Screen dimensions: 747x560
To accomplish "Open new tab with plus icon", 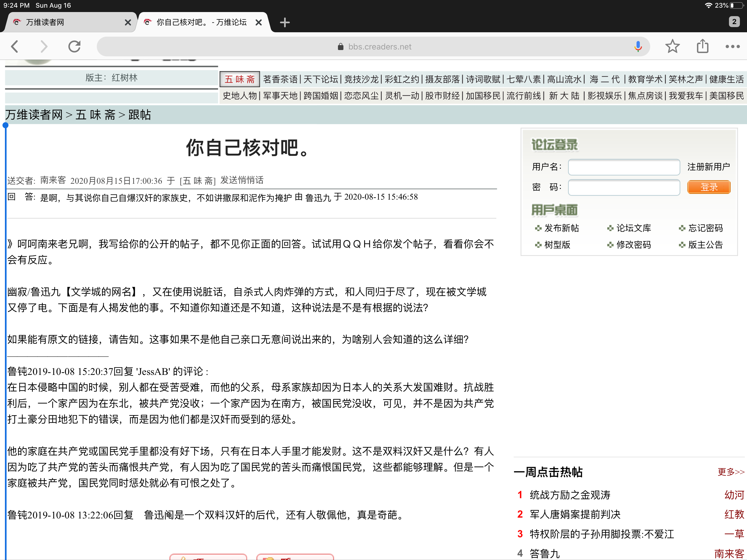I will tap(285, 22).
